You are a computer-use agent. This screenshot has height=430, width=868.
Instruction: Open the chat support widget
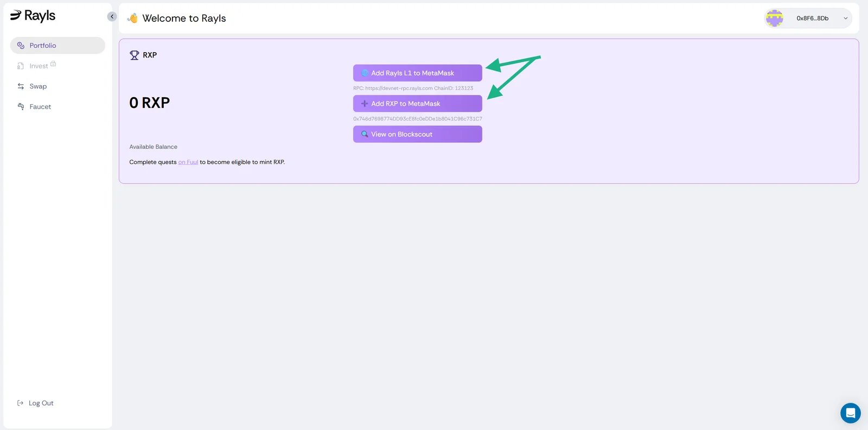[851, 413]
